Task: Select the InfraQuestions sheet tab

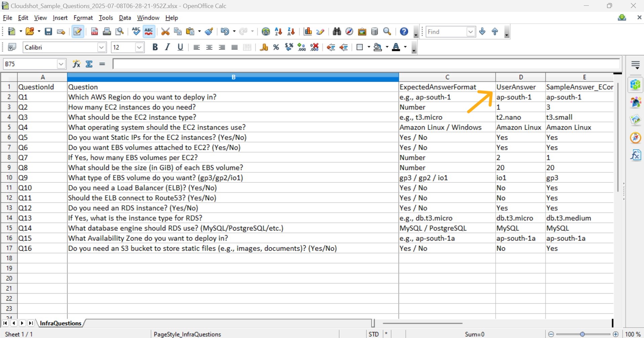Action: point(61,323)
